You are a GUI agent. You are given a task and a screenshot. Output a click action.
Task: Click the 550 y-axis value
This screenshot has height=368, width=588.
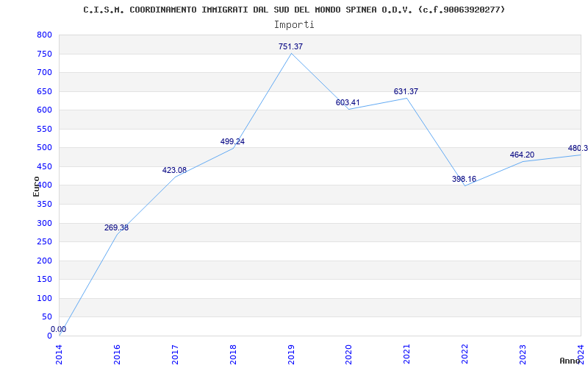click(x=44, y=129)
